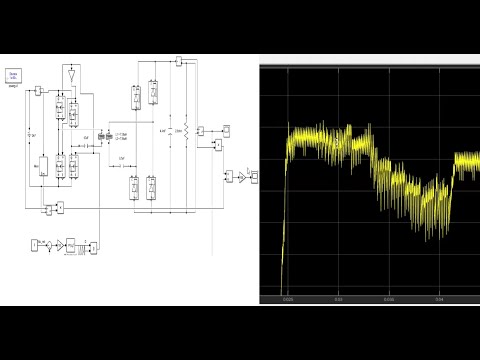Open the PID controller block
The image size is (480, 360).
71,246
